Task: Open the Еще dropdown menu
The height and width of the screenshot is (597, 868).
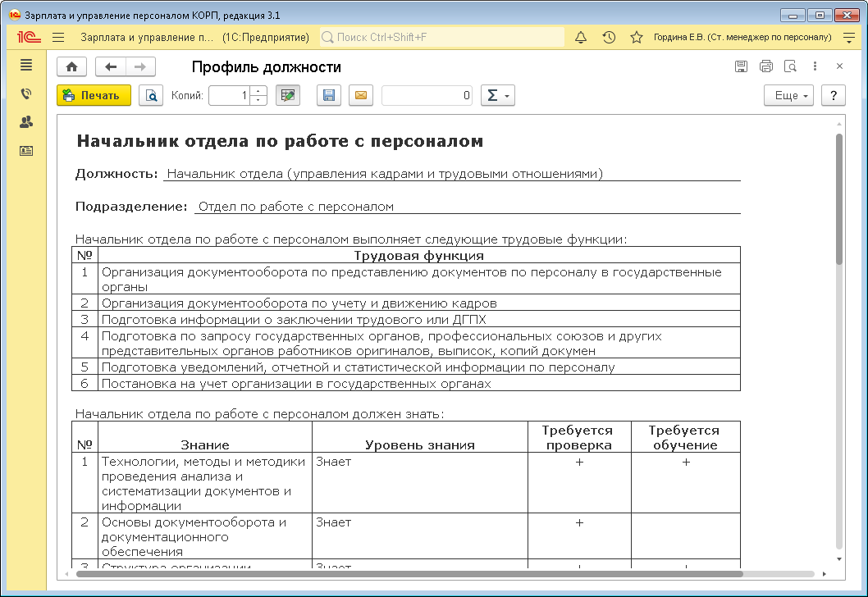Action: coord(789,95)
